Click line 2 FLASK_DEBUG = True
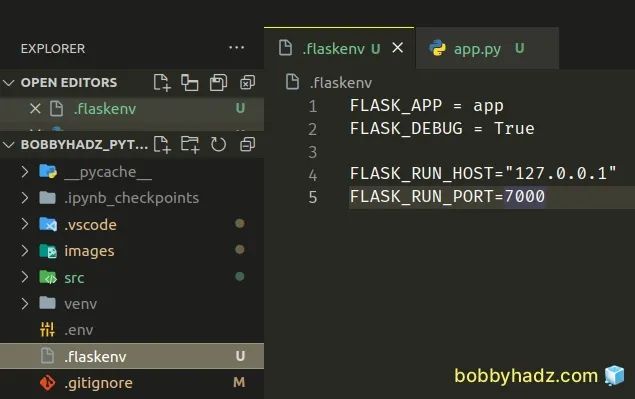The height and width of the screenshot is (399, 635). coord(442,129)
